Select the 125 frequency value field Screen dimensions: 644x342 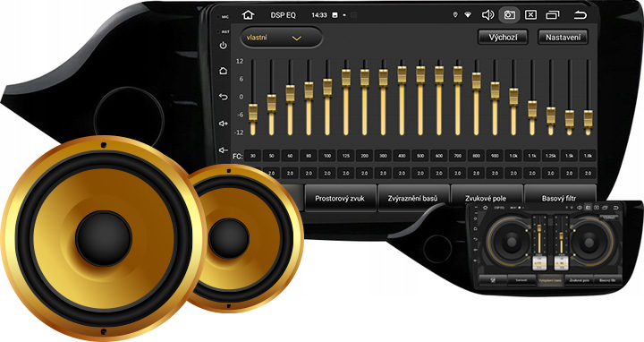click(346, 156)
